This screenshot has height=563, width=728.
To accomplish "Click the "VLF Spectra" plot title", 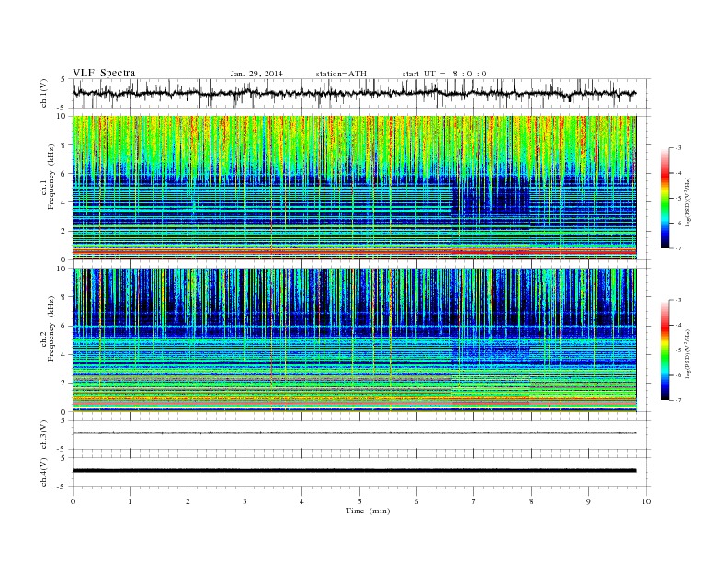I will [x=104, y=73].
